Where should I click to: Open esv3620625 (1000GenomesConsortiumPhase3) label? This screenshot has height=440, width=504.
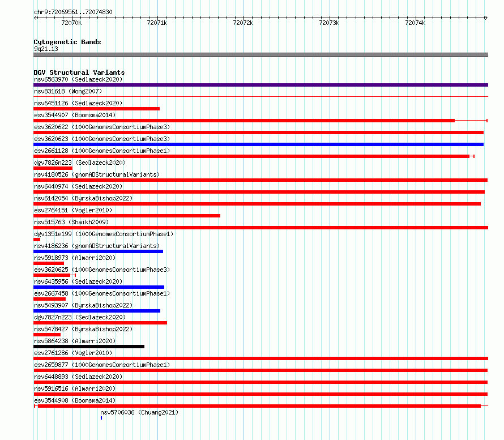click(102, 270)
